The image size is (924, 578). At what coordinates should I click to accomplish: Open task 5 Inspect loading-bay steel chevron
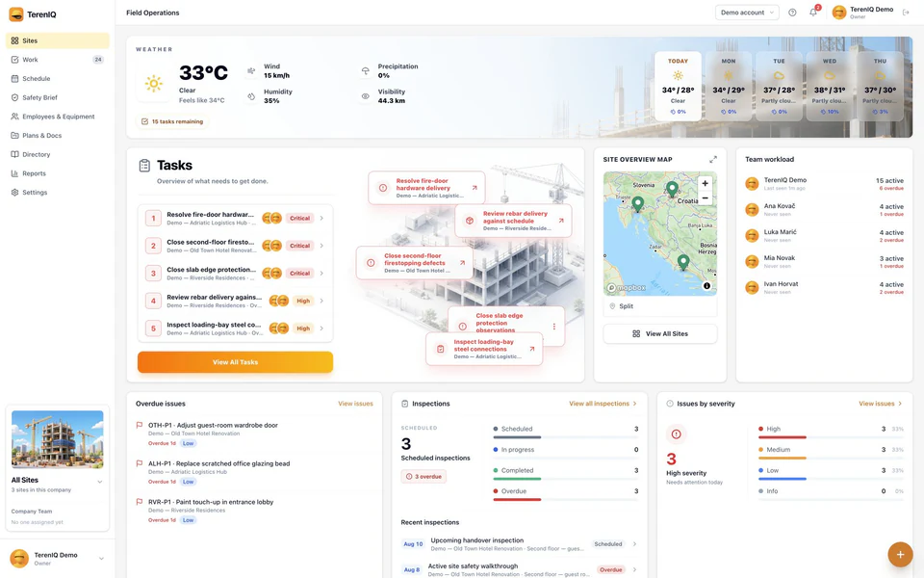pyautogui.click(x=321, y=328)
